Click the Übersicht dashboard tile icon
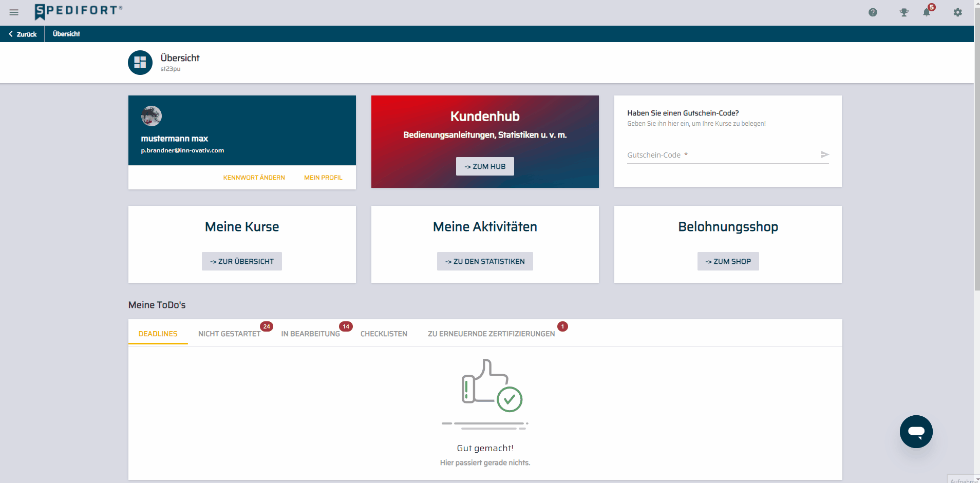The image size is (980, 483). pos(140,63)
